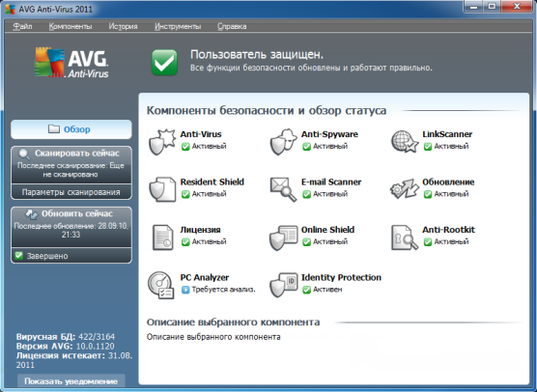Open the Online Shield component icon
The width and height of the screenshot is (537, 392).
click(x=284, y=238)
